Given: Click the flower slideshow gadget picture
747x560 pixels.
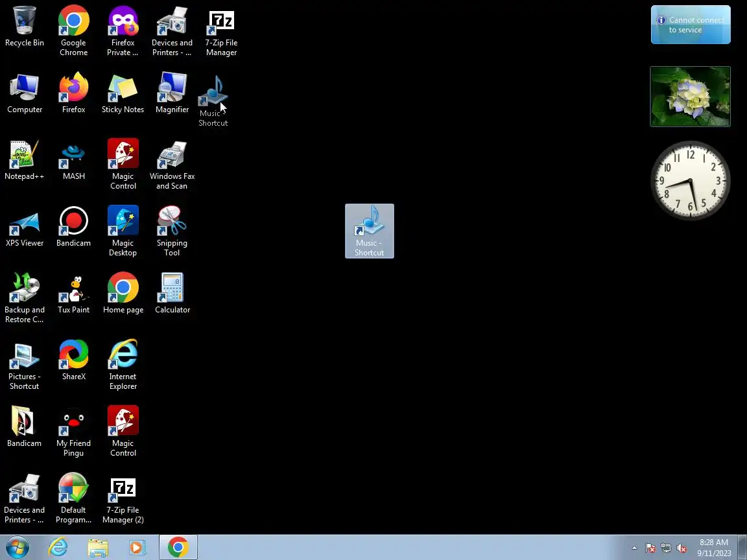Looking at the screenshot, I should (x=691, y=97).
